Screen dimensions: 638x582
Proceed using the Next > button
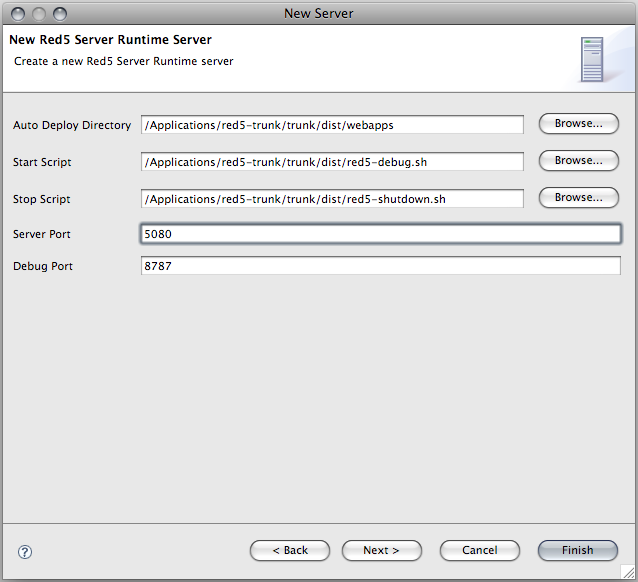(x=382, y=551)
